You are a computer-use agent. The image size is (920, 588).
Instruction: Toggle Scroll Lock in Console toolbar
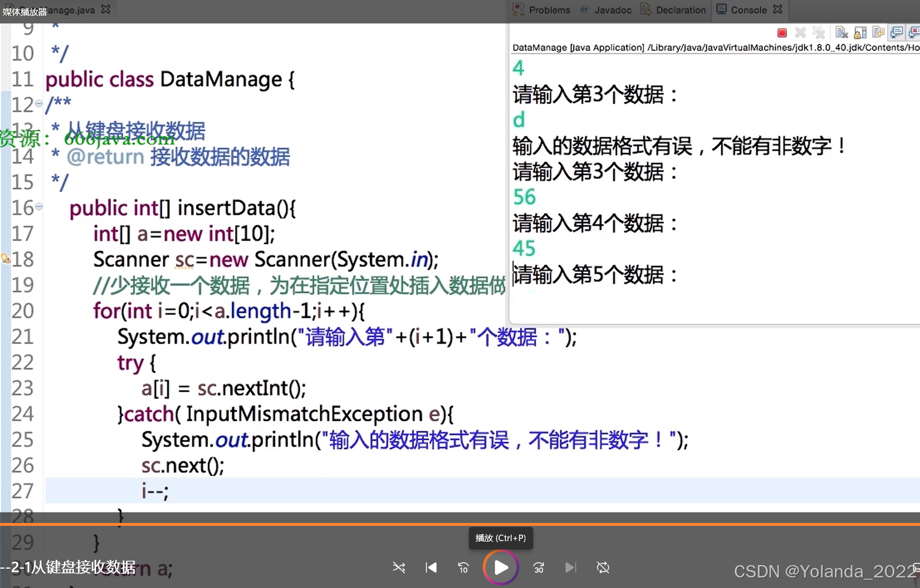[860, 33]
